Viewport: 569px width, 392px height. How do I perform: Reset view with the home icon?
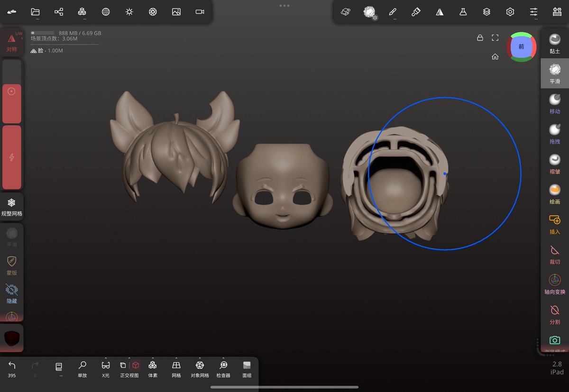(x=495, y=56)
